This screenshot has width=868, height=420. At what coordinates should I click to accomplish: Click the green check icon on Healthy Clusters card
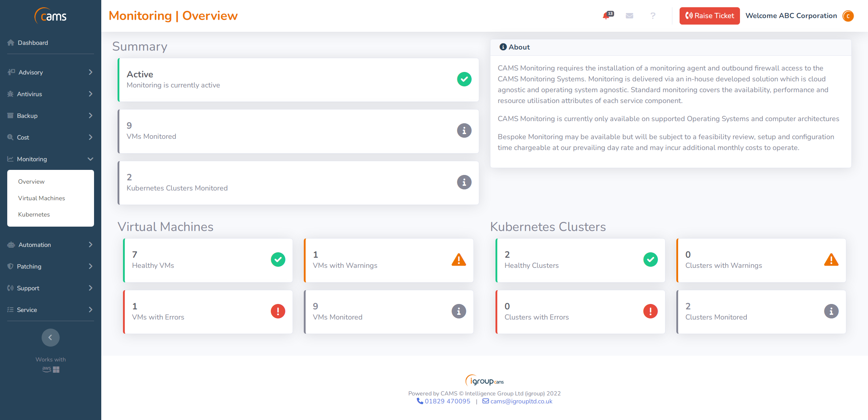coord(650,260)
